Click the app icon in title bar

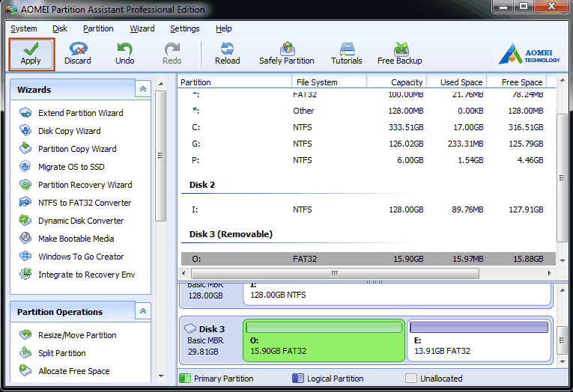click(x=11, y=9)
